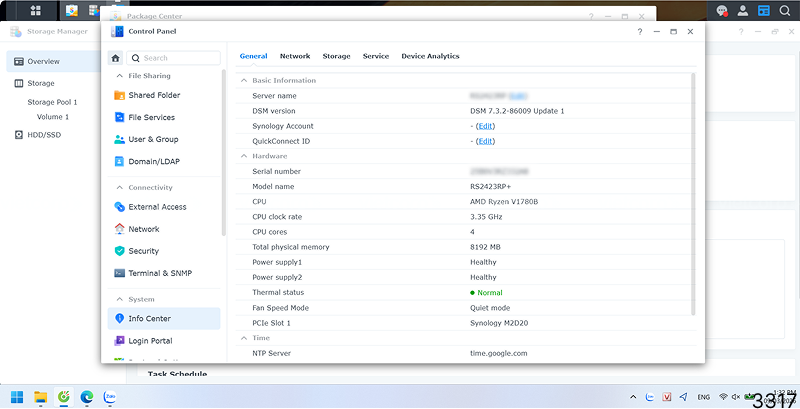Collapse Time group
The height and width of the screenshot is (409, 800).
pos(244,338)
